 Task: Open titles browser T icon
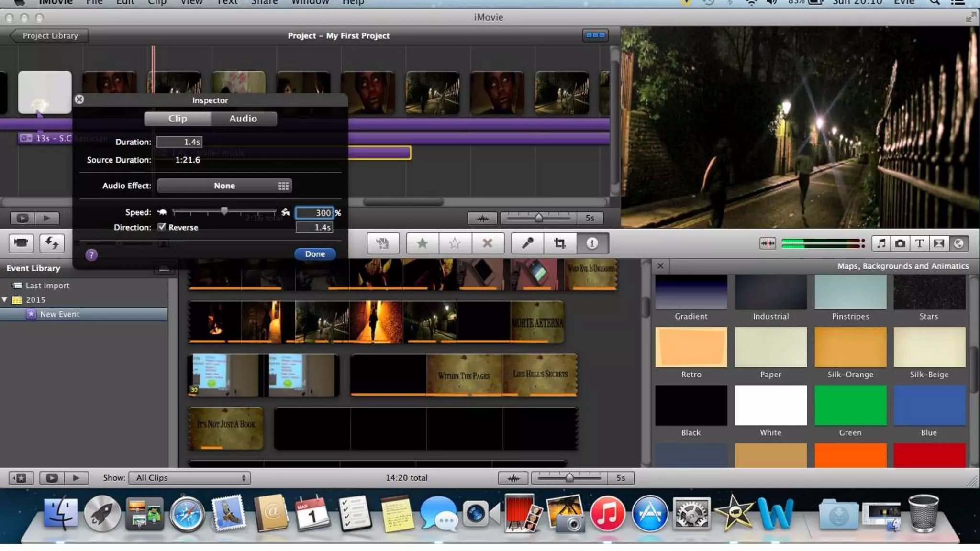click(x=920, y=243)
